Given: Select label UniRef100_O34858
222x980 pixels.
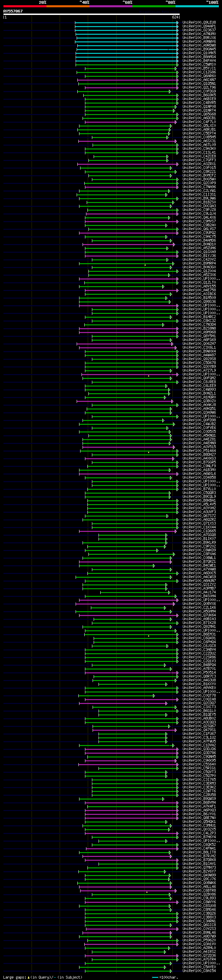Looking at the screenshot, I should [199, 477].
